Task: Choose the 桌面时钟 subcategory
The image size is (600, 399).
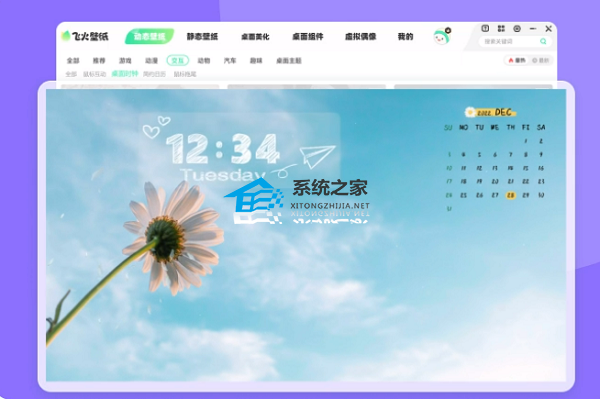Action: coord(125,73)
